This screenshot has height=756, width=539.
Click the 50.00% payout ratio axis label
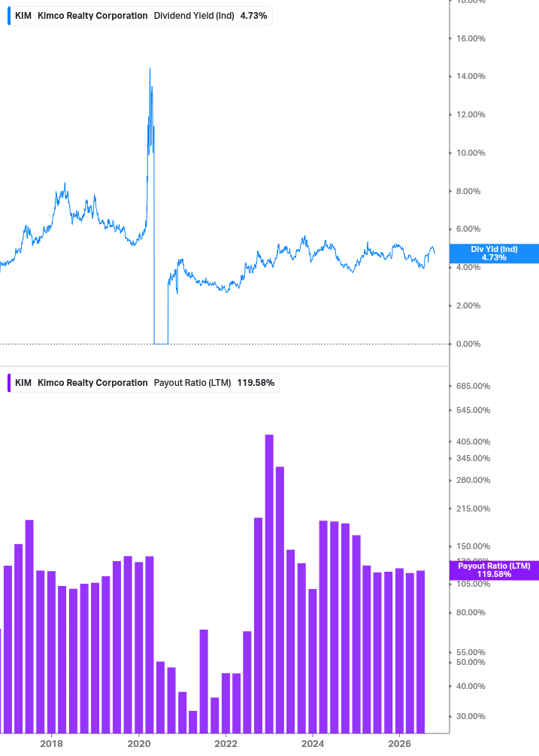[x=471, y=663]
